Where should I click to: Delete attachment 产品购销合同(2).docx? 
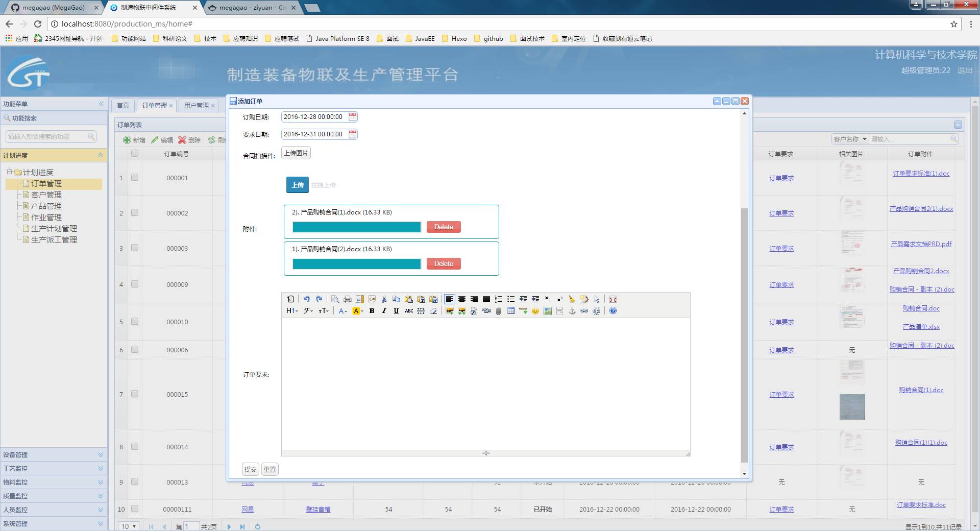(x=444, y=263)
